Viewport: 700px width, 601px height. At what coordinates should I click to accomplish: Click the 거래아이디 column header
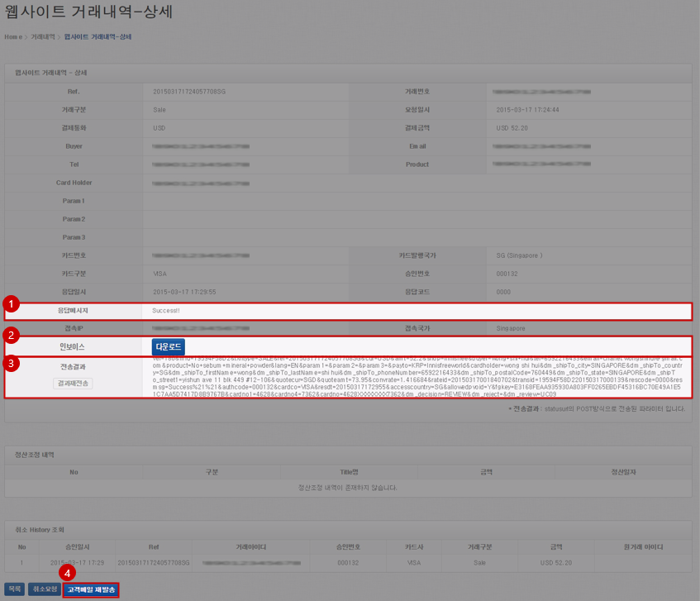tap(251, 547)
